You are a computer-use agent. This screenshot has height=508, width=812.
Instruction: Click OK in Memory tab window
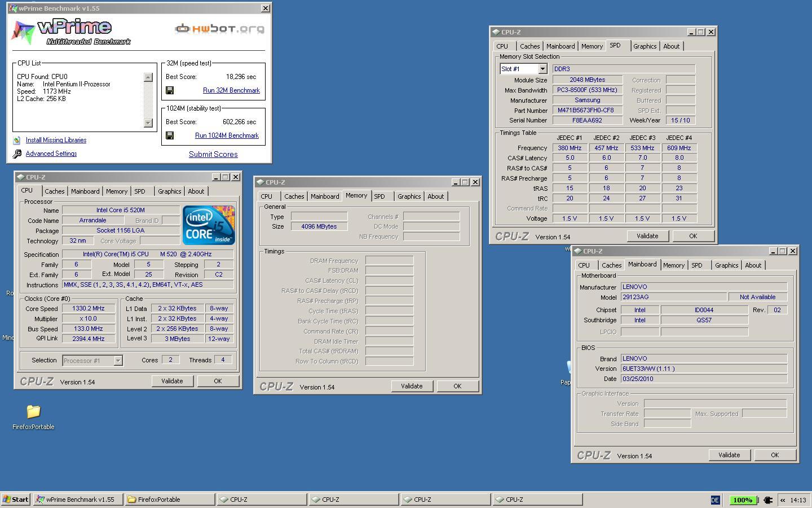coord(457,386)
